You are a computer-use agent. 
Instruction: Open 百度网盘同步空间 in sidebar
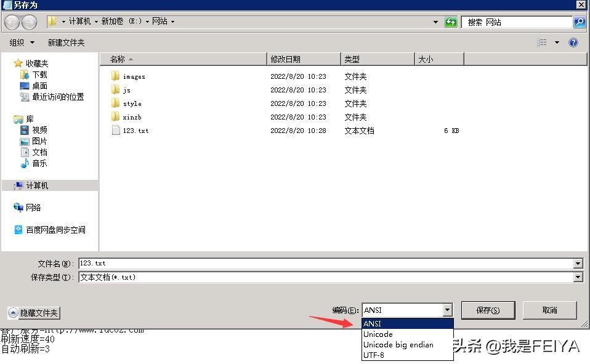55,230
